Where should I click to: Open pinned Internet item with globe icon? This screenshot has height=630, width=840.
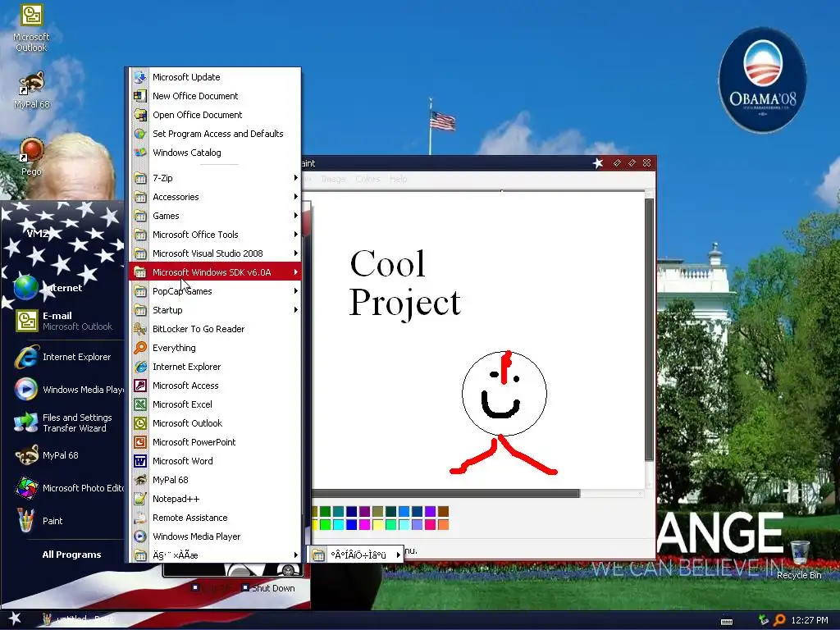(63, 288)
